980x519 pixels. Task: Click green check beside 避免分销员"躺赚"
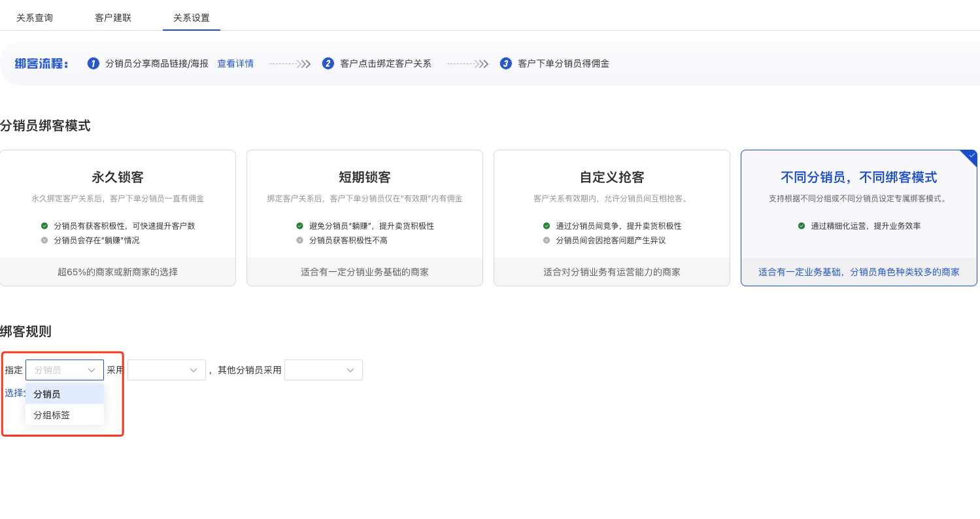point(299,226)
